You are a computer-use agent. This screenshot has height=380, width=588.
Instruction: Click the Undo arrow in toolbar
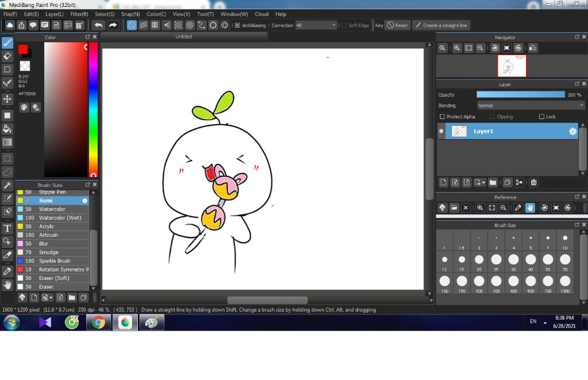99,25
